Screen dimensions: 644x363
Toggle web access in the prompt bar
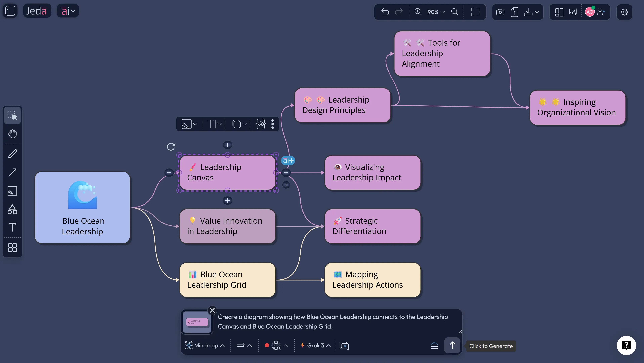[276, 346]
